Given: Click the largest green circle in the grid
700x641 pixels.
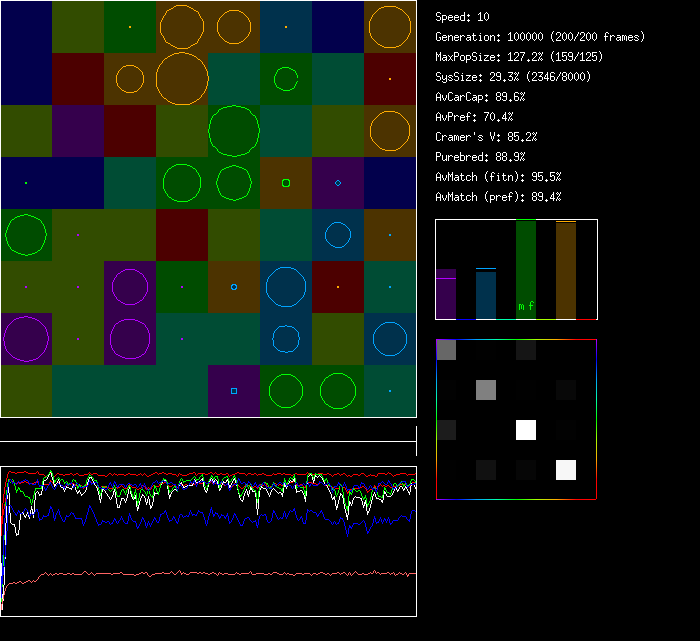Looking at the screenshot, I should coord(234,130).
